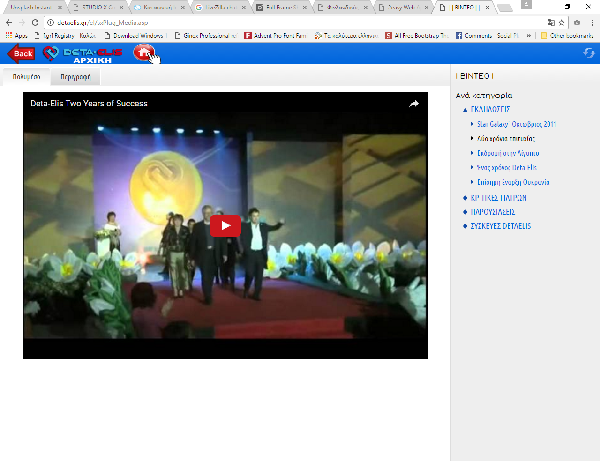
Task: Expand the third top-level video category
Action: click(492, 212)
